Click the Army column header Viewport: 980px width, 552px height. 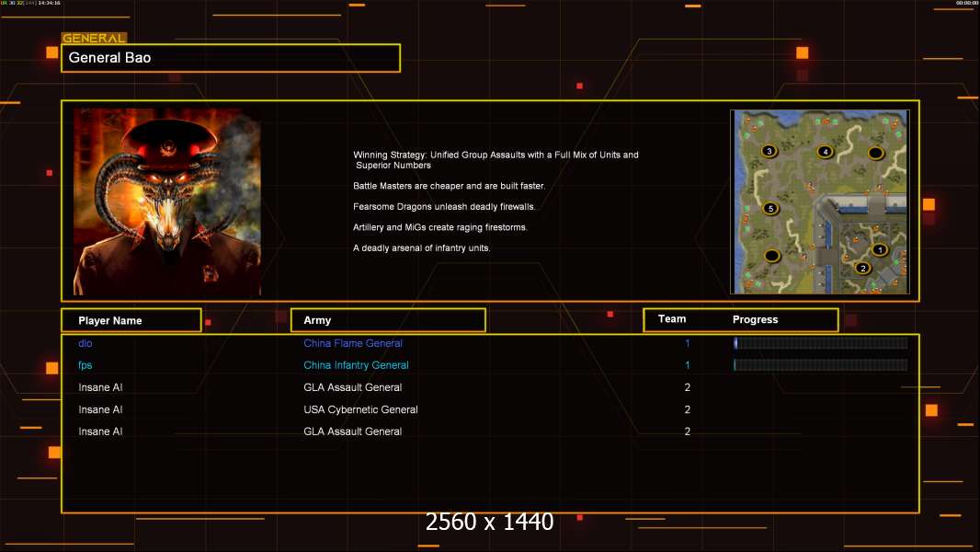click(x=388, y=320)
